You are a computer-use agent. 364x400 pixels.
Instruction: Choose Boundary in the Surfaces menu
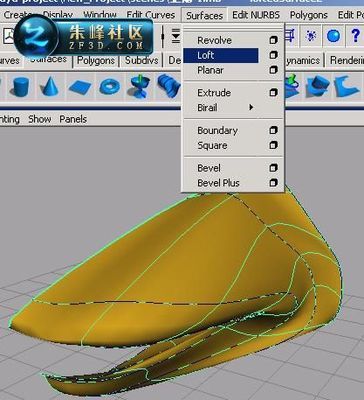pos(217,130)
